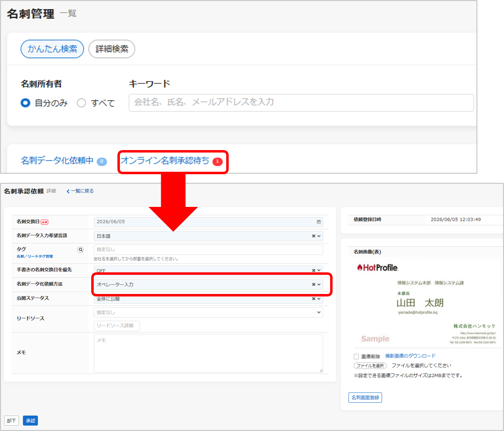Clear the 日本語 language selection

click(314, 236)
